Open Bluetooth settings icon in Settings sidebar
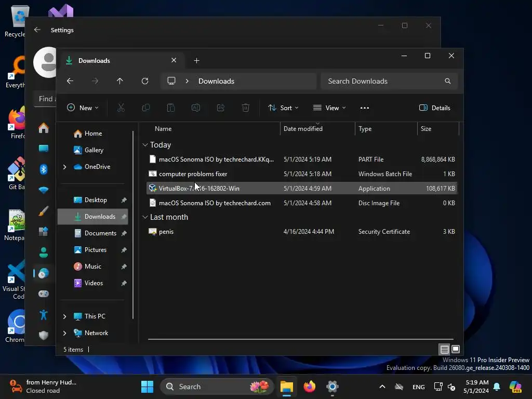The image size is (532, 399). [x=44, y=169]
